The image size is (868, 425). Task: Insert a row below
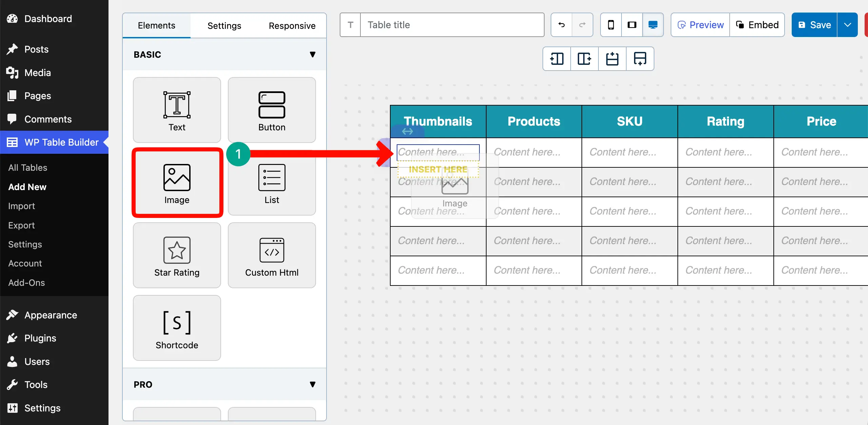coord(640,59)
